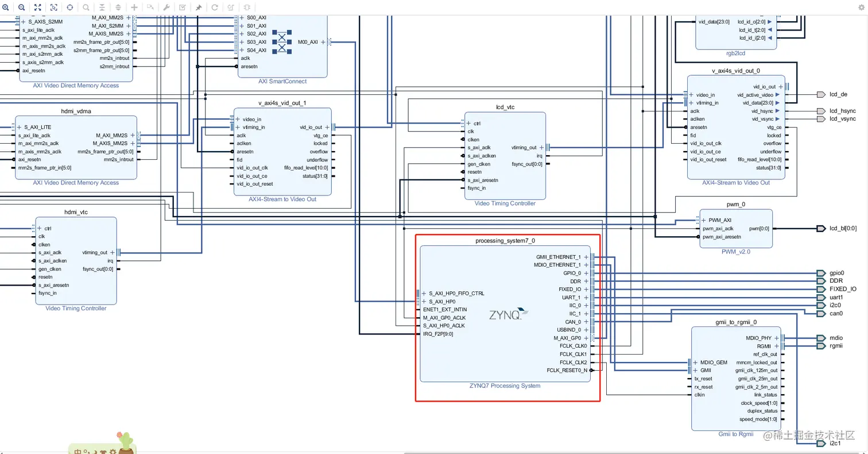Click the magnifier Search toolbar icon

tap(86, 7)
